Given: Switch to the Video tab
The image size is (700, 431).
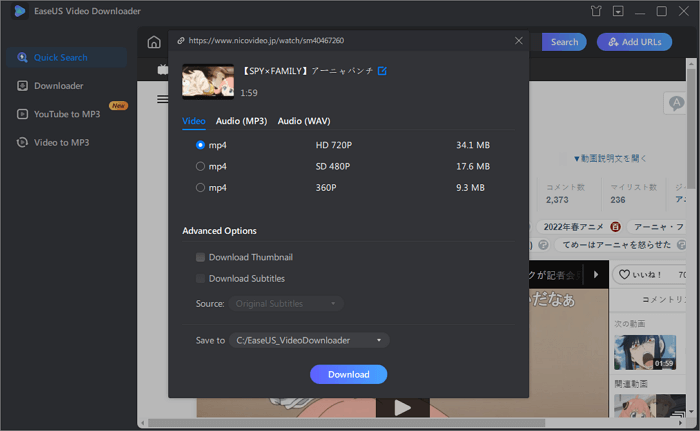Looking at the screenshot, I should (194, 121).
